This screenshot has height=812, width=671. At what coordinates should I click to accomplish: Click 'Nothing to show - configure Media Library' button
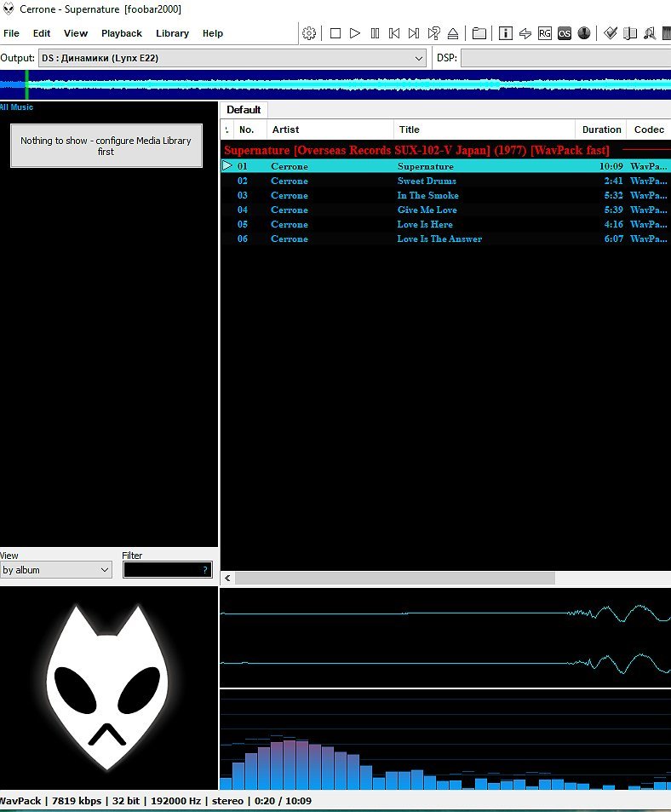[x=106, y=146]
